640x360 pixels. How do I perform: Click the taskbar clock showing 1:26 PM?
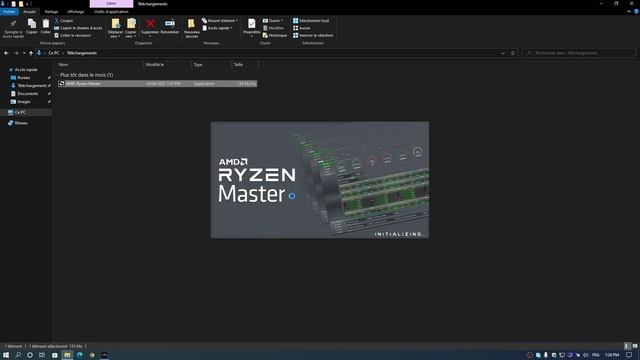point(611,355)
